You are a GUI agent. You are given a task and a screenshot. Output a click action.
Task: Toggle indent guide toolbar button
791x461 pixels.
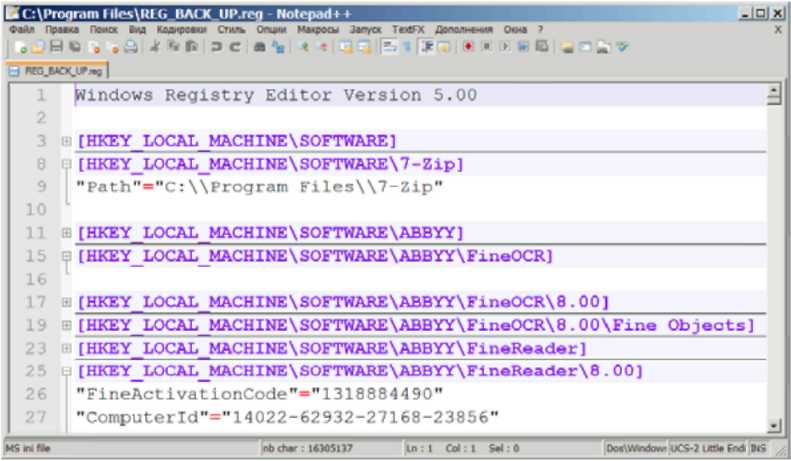(427, 47)
